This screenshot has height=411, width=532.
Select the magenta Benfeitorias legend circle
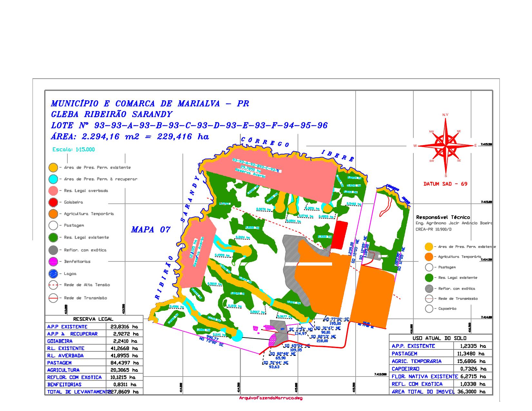pos(53,262)
